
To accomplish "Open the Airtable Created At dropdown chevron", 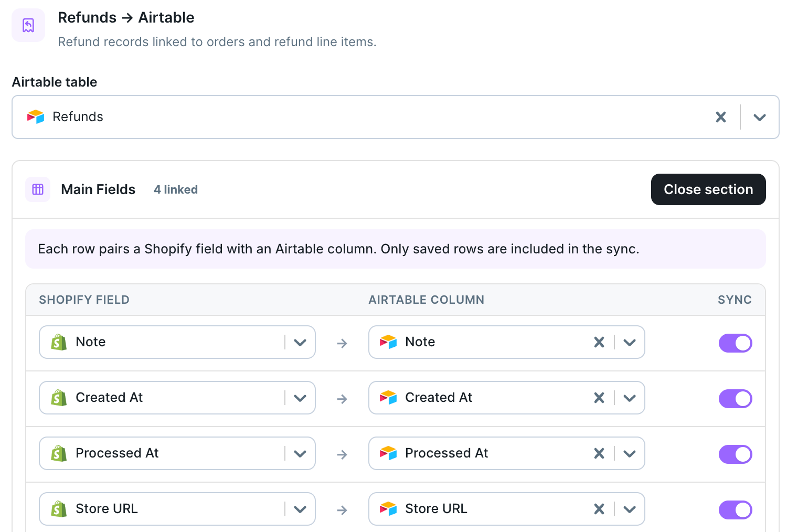I will click(630, 398).
